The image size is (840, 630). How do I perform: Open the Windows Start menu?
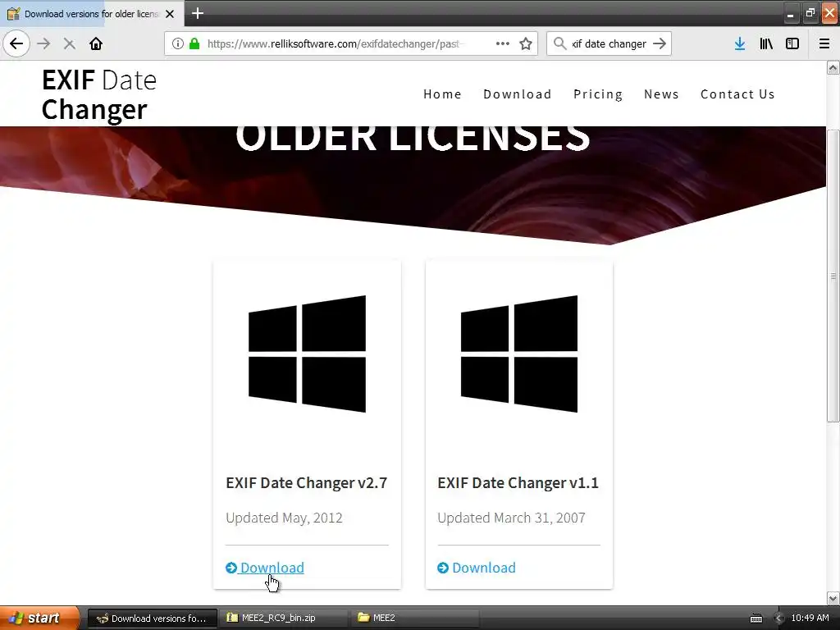[x=40, y=618]
